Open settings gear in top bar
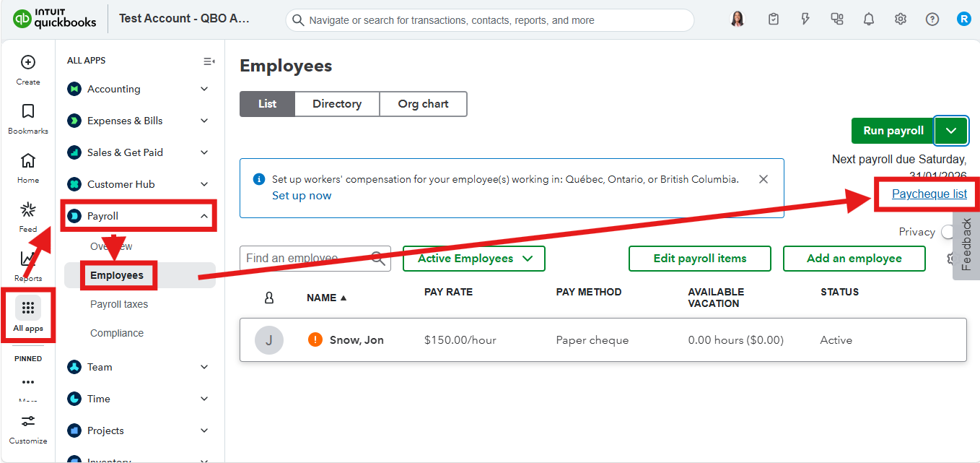This screenshot has width=980, height=463. click(x=901, y=20)
